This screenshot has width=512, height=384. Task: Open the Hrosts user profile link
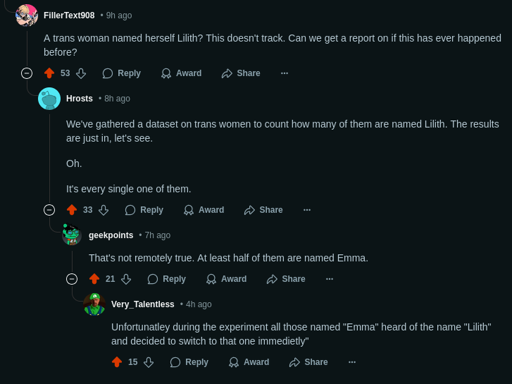(x=79, y=99)
